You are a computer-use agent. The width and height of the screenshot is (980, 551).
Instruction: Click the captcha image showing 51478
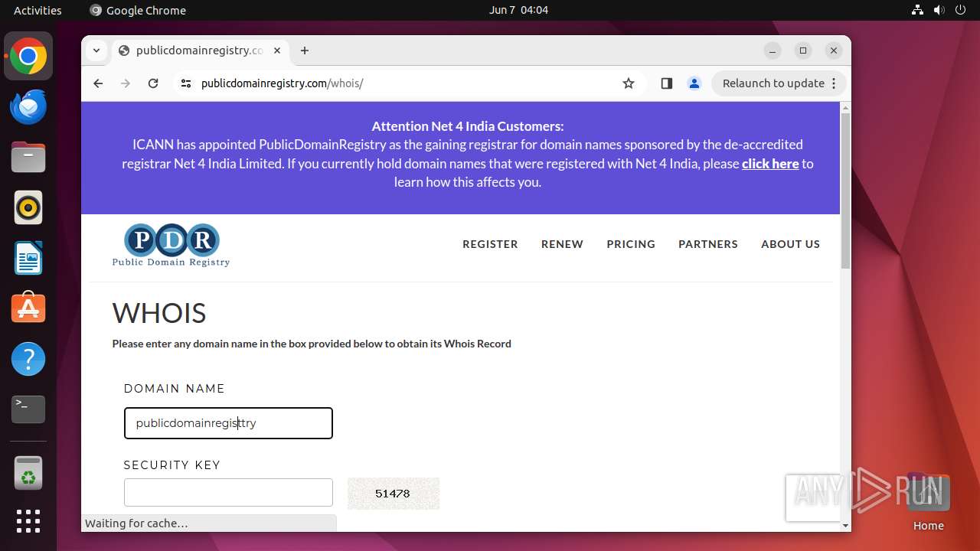(394, 494)
